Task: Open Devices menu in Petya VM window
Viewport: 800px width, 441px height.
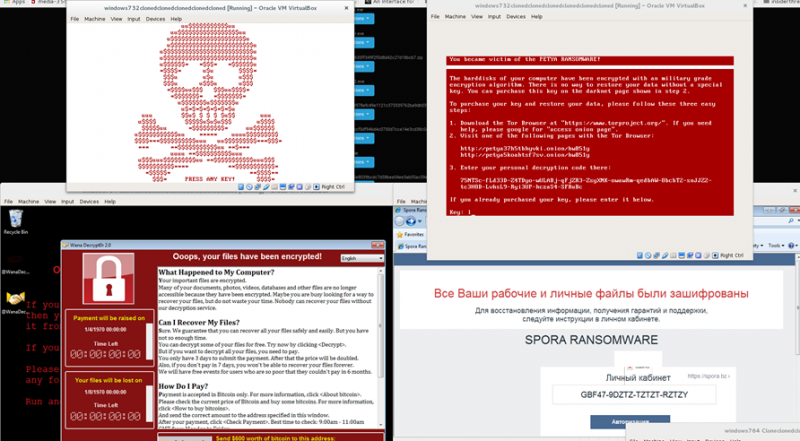Action: [516, 16]
